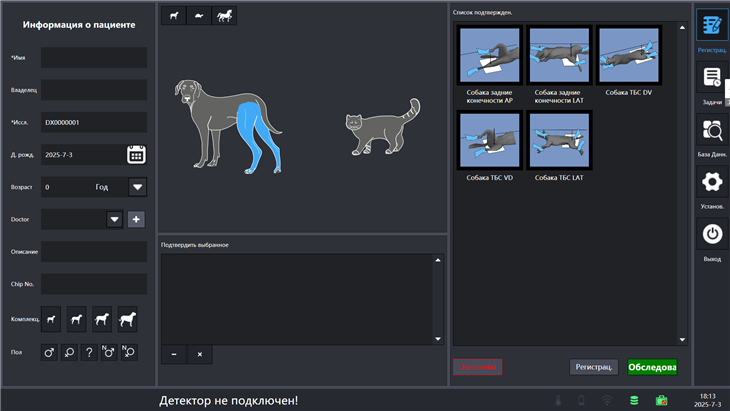Choose the largest dog body size
Screen dimensions: 730x411
(128, 319)
